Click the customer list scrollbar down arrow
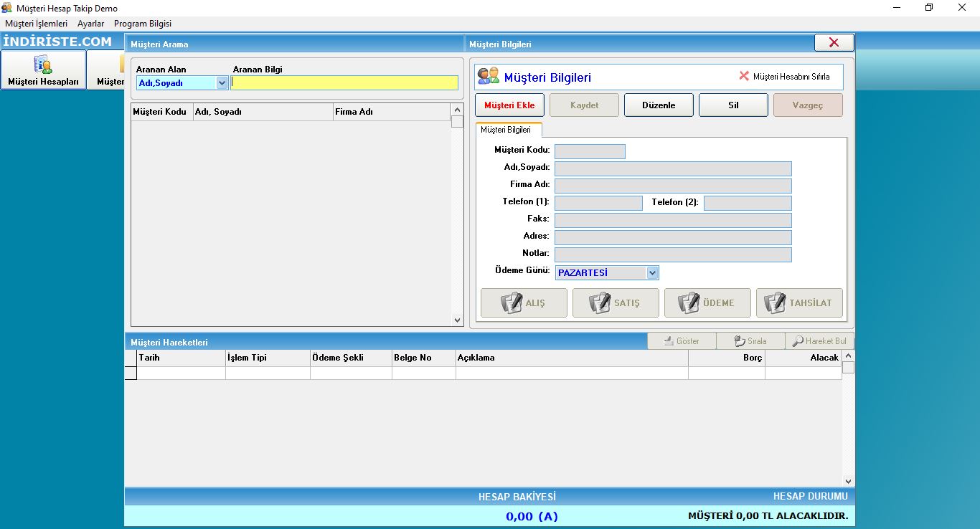The image size is (980, 529). pos(457,320)
